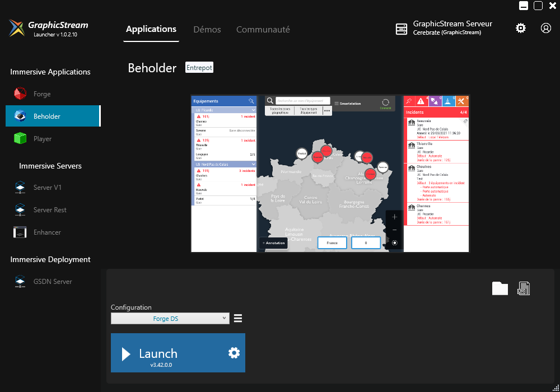This screenshot has width=560, height=392.
Task: Click the Immersive Deployment heading
Action: pyautogui.click(x=50, y=259)
